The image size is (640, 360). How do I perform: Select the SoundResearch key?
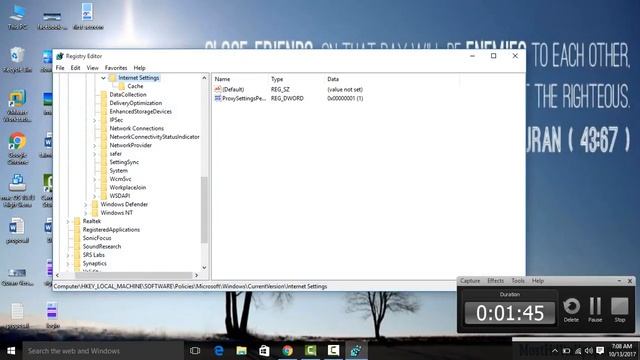pos(102,247)
